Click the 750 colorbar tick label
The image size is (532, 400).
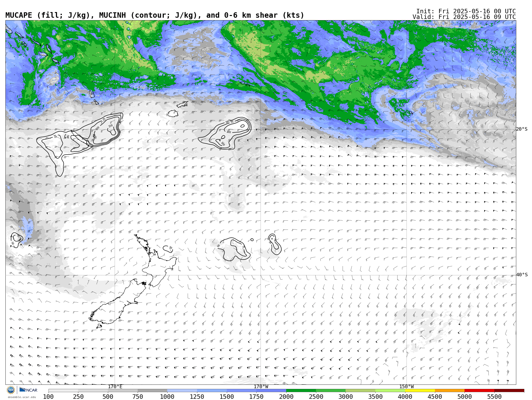click(x=138, y=397)
